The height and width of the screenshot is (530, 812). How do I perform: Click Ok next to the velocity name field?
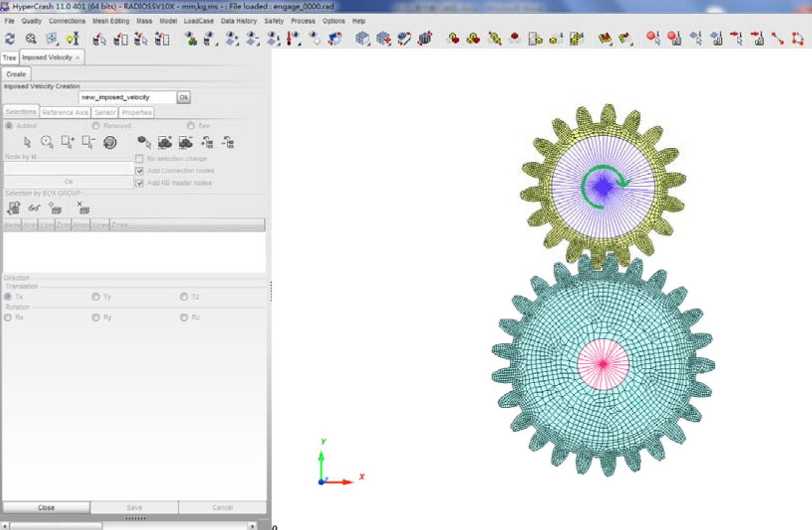tap(184, 97)
